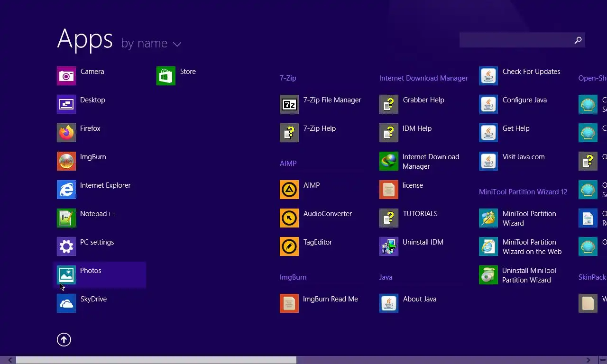The width and height of the screenshot is (607, 364).
Task: Click the MiniTool Partition Wizard 12 heading
Action: (523, 192)
